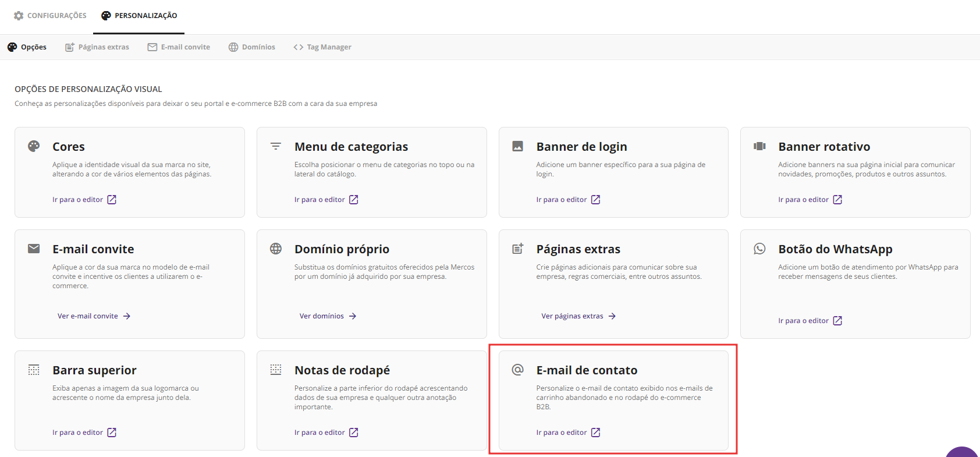The width and height of the screenshot is (980, 457).
Task: Click the Páginas extras sub-tab icon
Action: pos(70,47)
